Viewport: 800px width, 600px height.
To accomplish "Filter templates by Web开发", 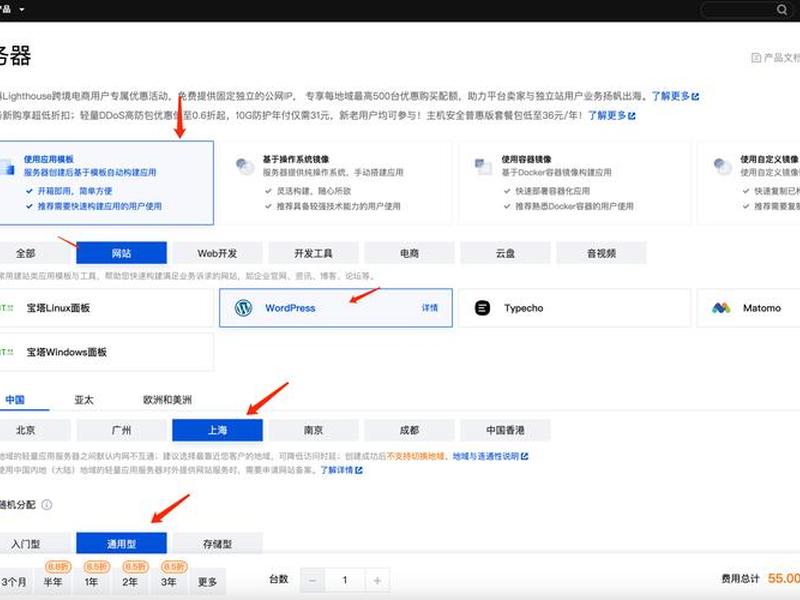I will click(217, 253).
